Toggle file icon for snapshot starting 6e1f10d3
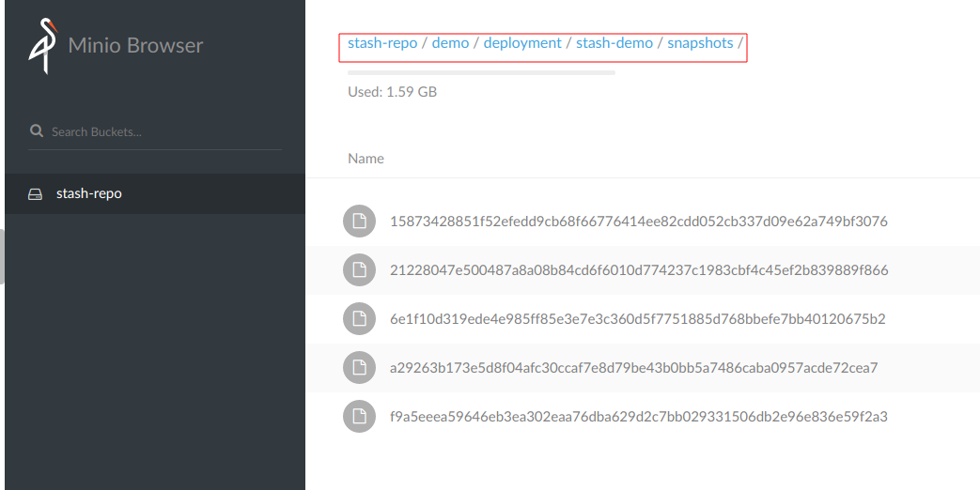980x490 pixels. (x=358, y=319)
